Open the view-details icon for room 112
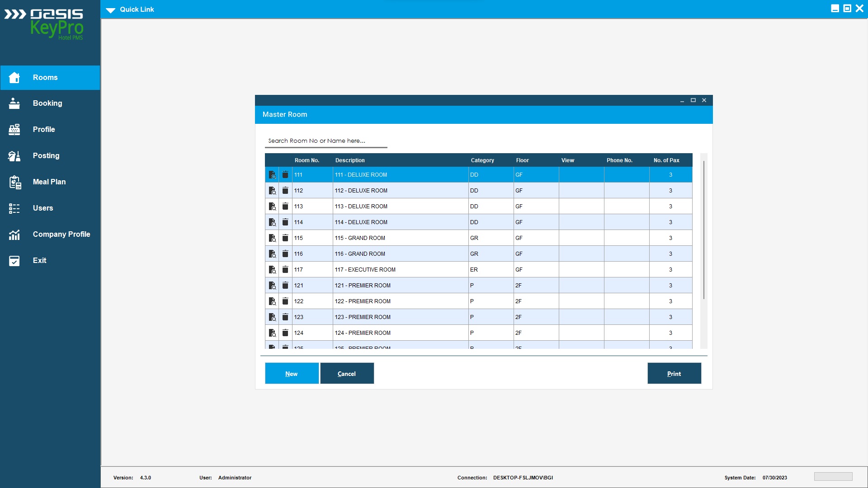The width and height of the screenshot is (868, 488). (x=272, y=191)
